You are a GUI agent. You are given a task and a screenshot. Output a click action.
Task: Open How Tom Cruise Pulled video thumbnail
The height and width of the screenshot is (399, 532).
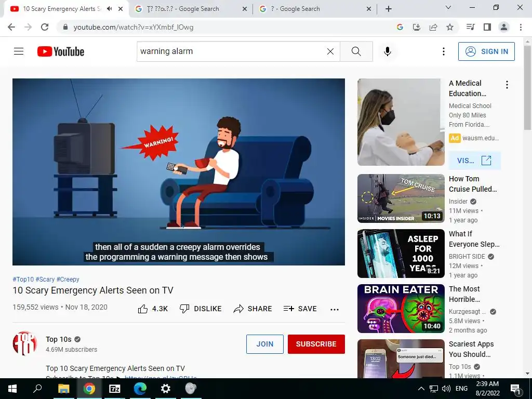point(401,198)
